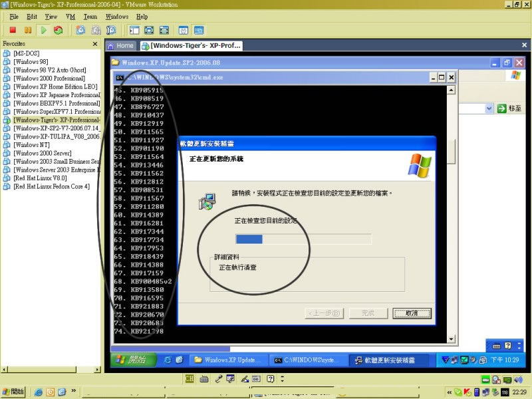Select [Windows 98 V2 Auto Ghost] favorite
Image resolution: width=532 pixels, height=399 pixels.
coord(49,70)
